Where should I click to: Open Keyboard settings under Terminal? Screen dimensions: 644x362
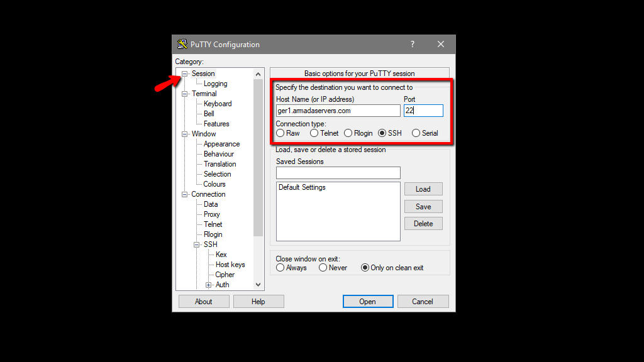218,103
